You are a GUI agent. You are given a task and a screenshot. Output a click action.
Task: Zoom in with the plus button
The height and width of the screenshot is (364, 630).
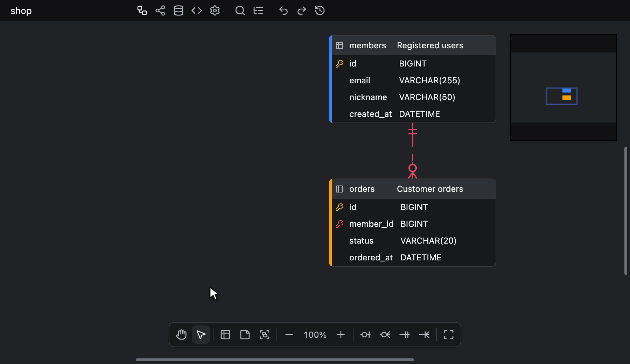point(341,335)
